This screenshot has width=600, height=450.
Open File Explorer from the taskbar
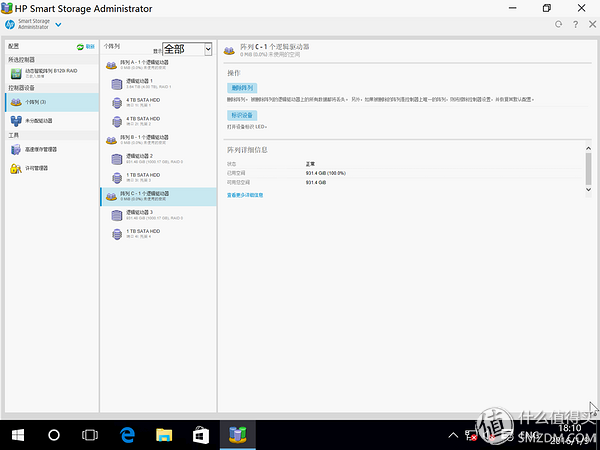[164, 435]
